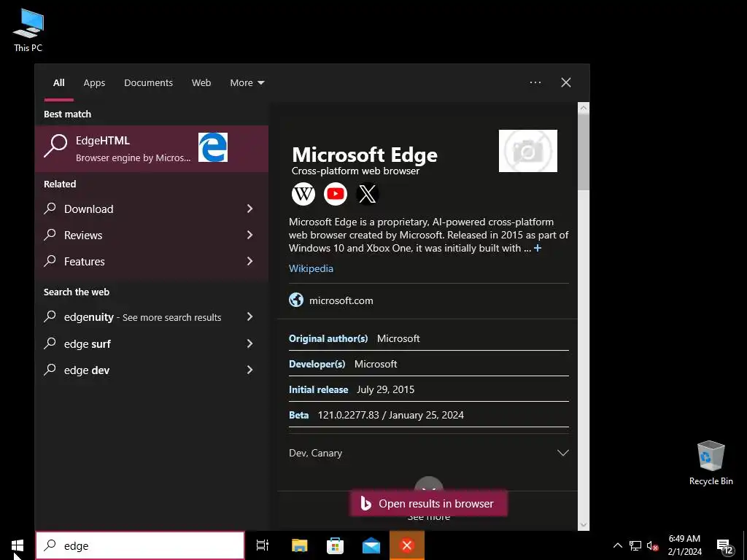The height and width of the screenshot is (560, 747).
Task: Switch to the Web tab
Action: click(x=201, y=82)
